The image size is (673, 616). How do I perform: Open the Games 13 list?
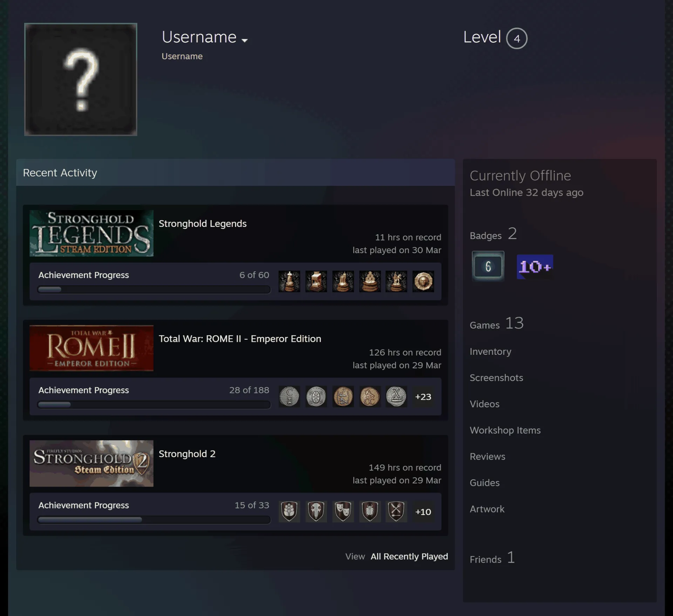click(497, 323)
